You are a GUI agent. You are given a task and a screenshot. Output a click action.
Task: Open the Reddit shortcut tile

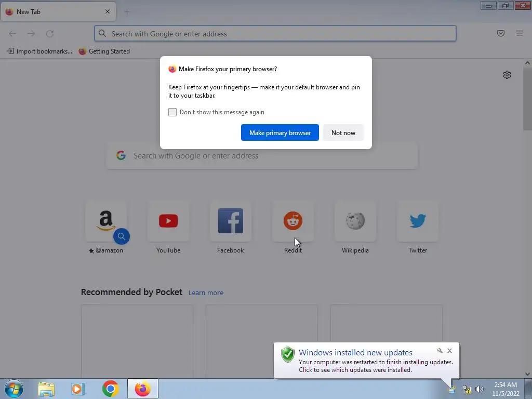click(x=293, y=221)
